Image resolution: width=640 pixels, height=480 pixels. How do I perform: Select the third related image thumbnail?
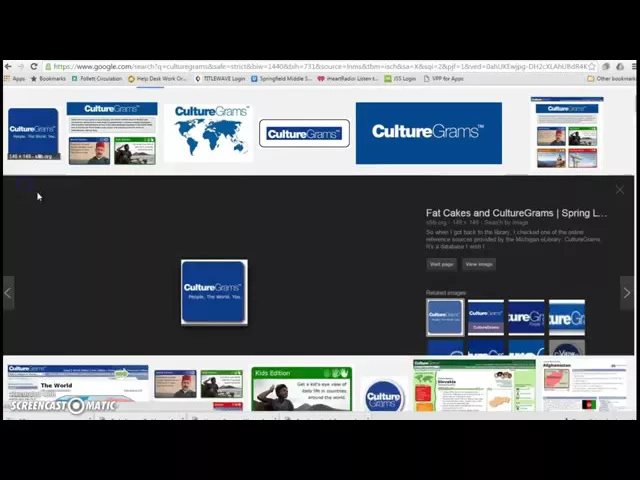(x=526, y=317)
